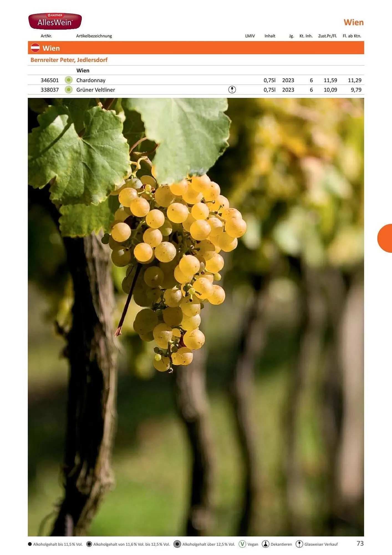392x555 pixels.
Task: Click the Dekantieren legend icon
Action: click(x=266, y=544)
